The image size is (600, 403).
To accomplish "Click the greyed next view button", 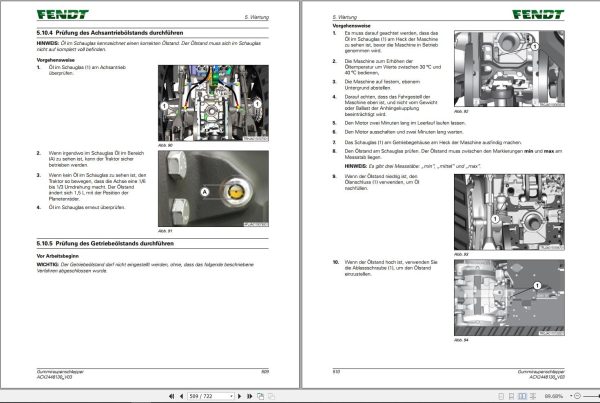I will pyautogui.click(x=271, y=396).
